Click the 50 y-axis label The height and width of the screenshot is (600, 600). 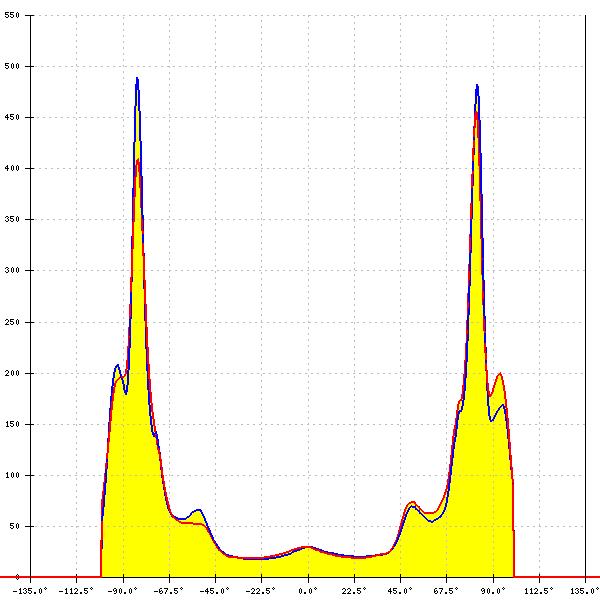click(14, 527)
